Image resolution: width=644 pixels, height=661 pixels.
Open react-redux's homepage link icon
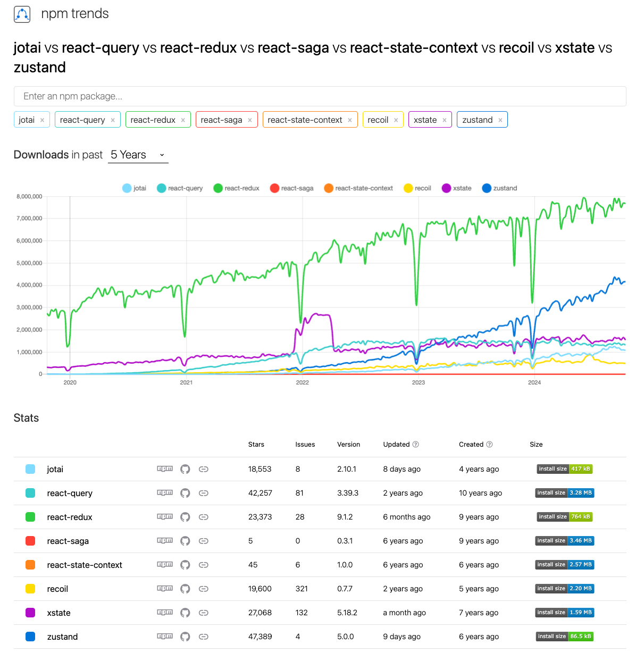coord(203,517)
